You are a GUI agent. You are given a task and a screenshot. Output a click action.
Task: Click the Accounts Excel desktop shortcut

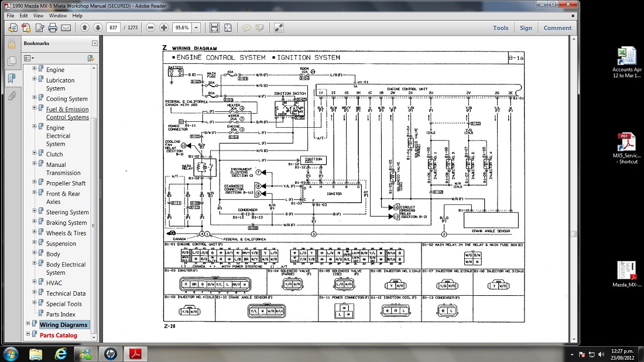click(626, 63)
